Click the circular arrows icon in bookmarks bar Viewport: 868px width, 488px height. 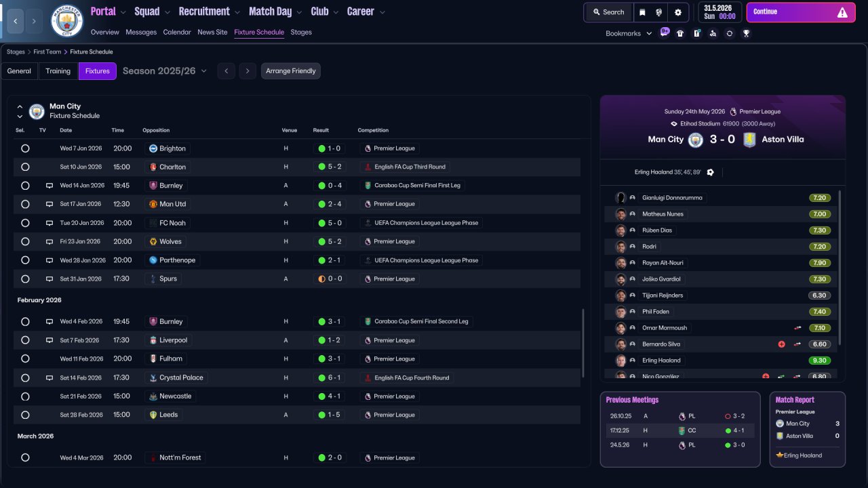click(x=730, y=33)
